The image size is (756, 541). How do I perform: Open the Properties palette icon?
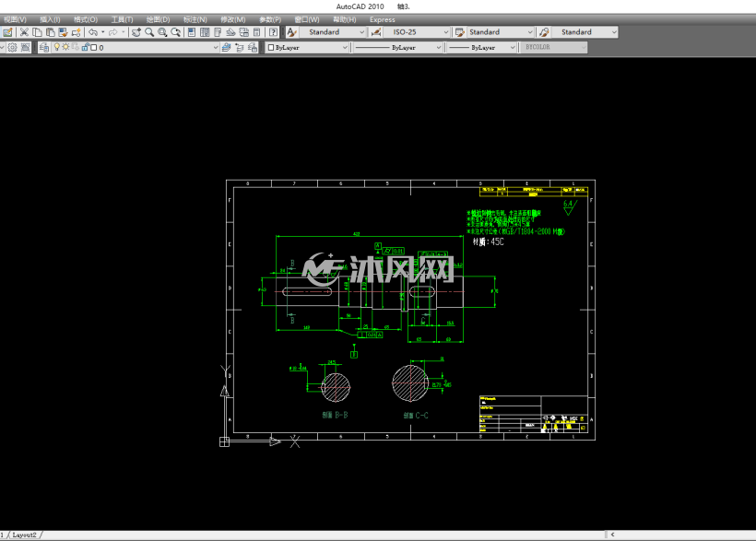[192, 32]
